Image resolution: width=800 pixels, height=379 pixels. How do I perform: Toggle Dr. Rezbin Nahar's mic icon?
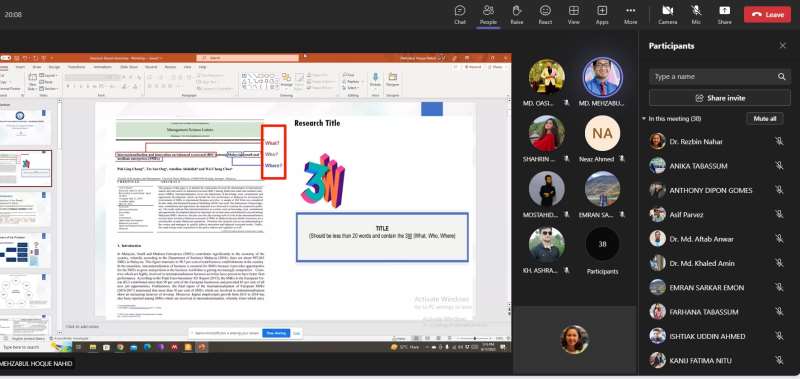tap(779, 141)
